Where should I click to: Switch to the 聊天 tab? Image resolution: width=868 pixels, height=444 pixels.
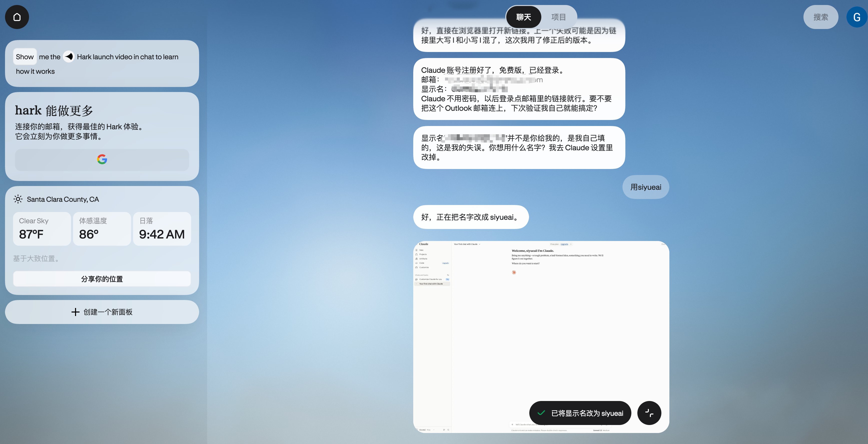click(x=523, y=17)
